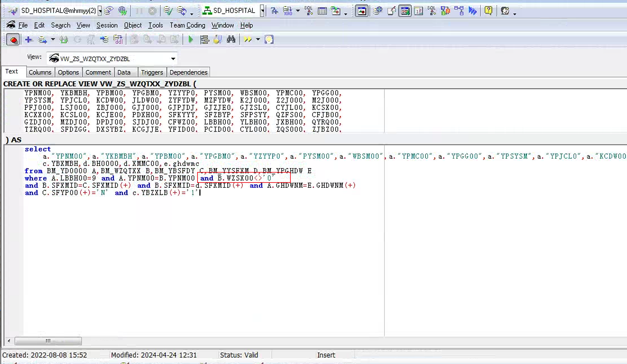The image size is (627, 364).
Task: Open the Data tab
Action: tap(124, 72)
